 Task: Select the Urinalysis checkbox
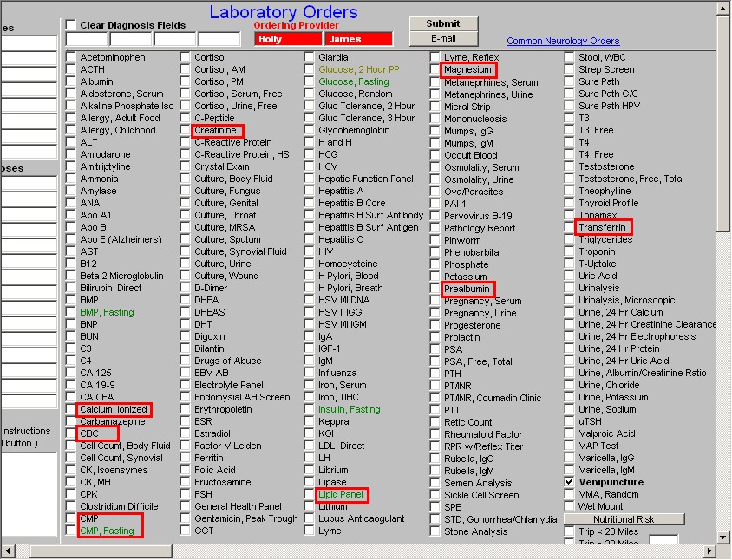pyautogui.click(x=569, y=288)
